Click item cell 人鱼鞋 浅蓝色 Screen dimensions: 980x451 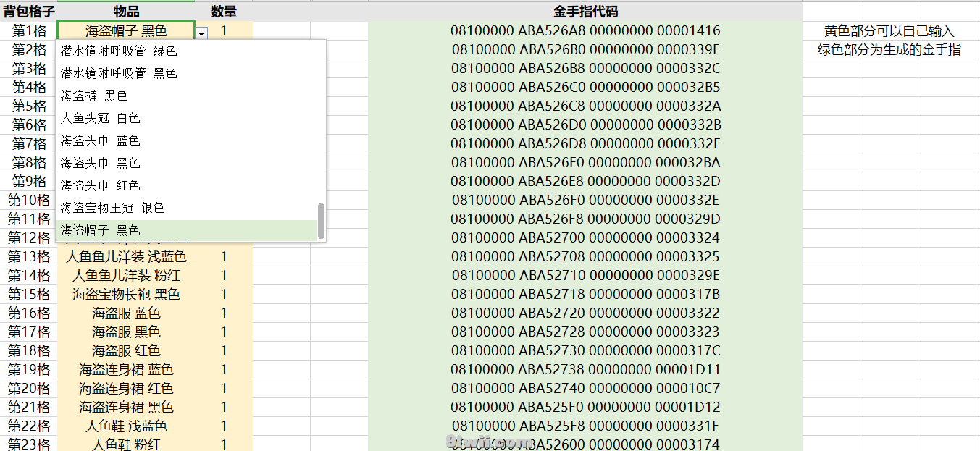coord(126,426)
